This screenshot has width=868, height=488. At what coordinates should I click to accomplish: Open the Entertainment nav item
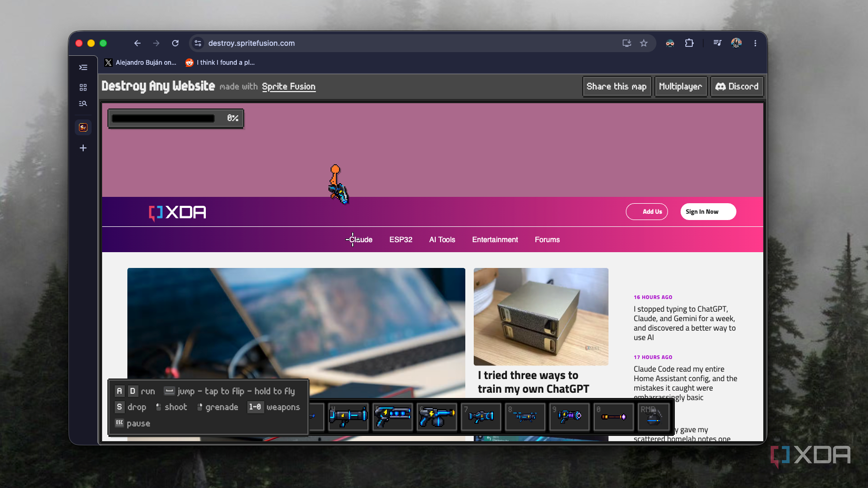click(x=495, y=240)
